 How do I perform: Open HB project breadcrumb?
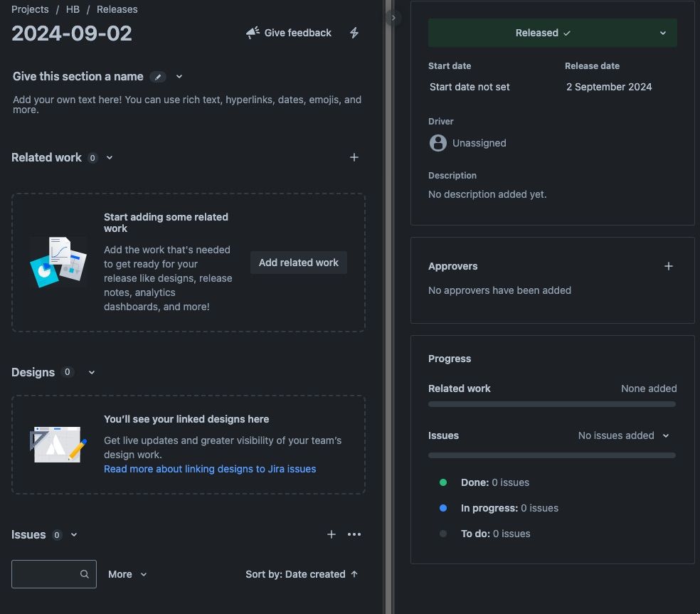tap(73, 9)
